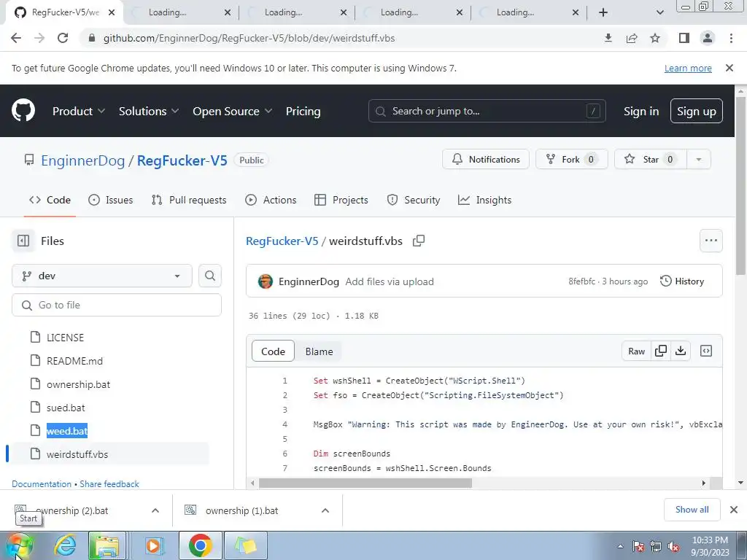This screenshot has width=747, height=560.
Task: Open Chrome downloads icon in toolbar
Action: tap(608, 38)
